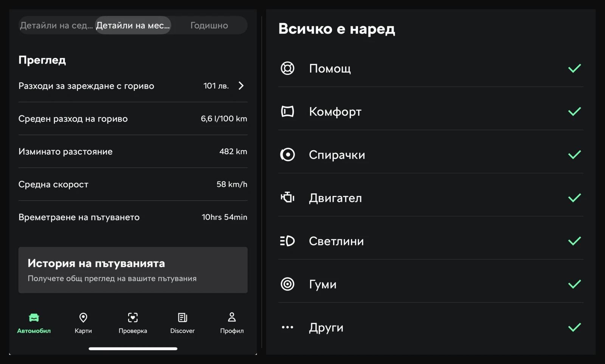Select the Среден разход на гориво label
Image resolution: width=605 pixels, height=364 pixels.
(x=73, y=119)
